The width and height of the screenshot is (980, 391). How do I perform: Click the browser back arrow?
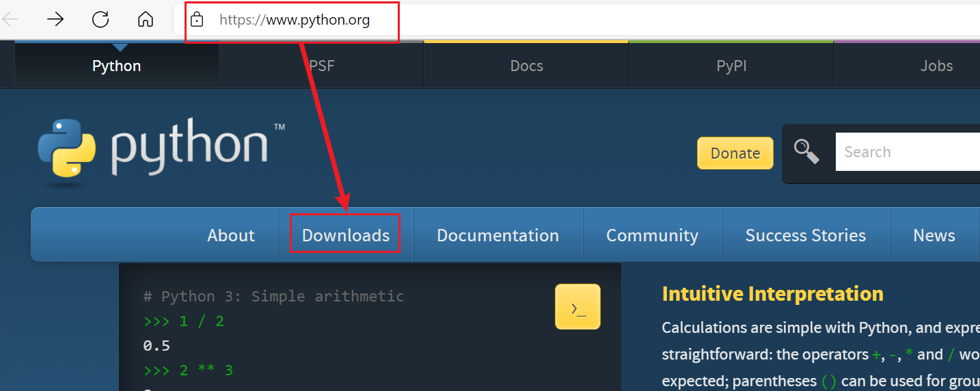tap(10, 19)
